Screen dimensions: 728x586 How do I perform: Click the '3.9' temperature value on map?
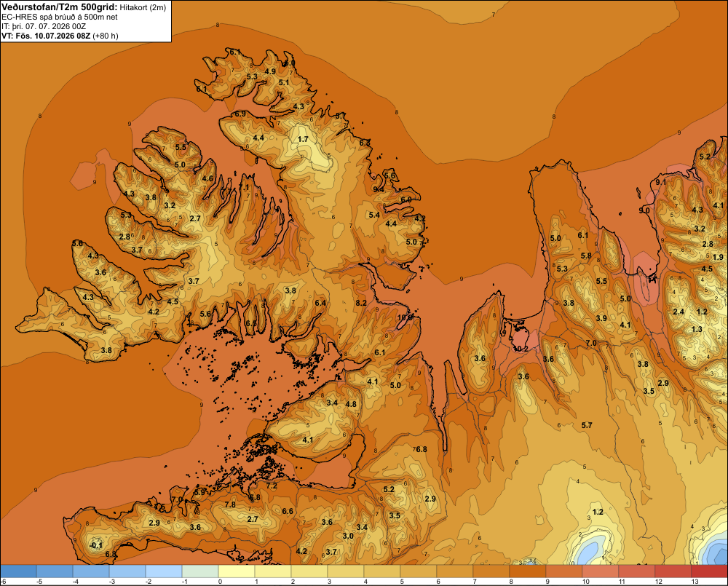(x=601, y=318)
